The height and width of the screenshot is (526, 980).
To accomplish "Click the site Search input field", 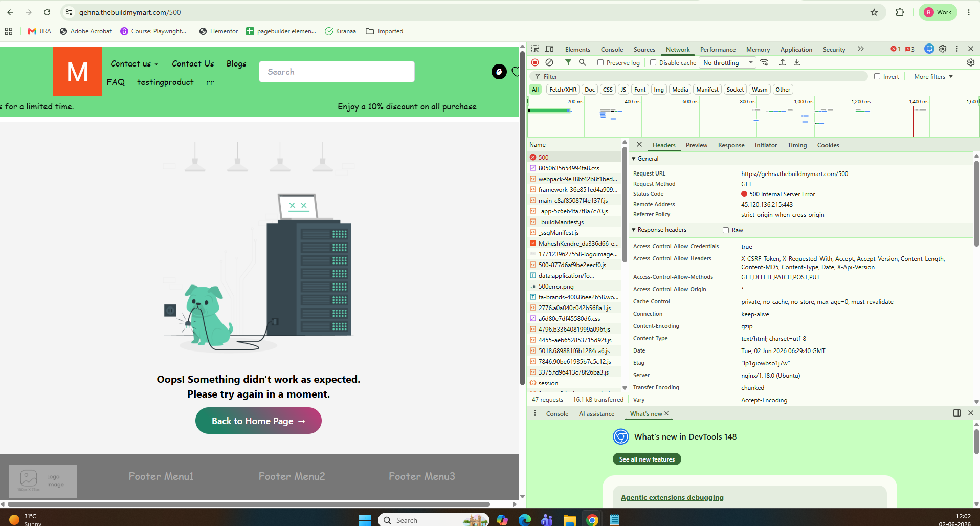I will point(337,72).
